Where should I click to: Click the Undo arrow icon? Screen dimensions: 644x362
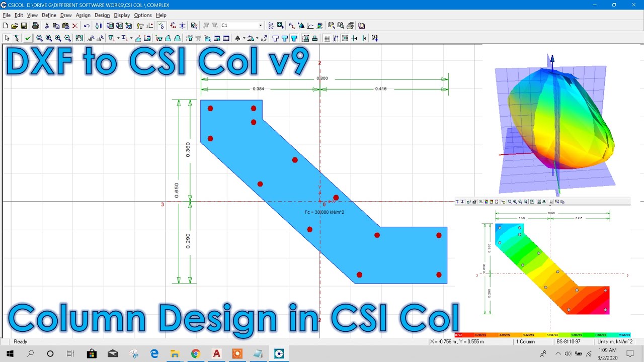87,25
